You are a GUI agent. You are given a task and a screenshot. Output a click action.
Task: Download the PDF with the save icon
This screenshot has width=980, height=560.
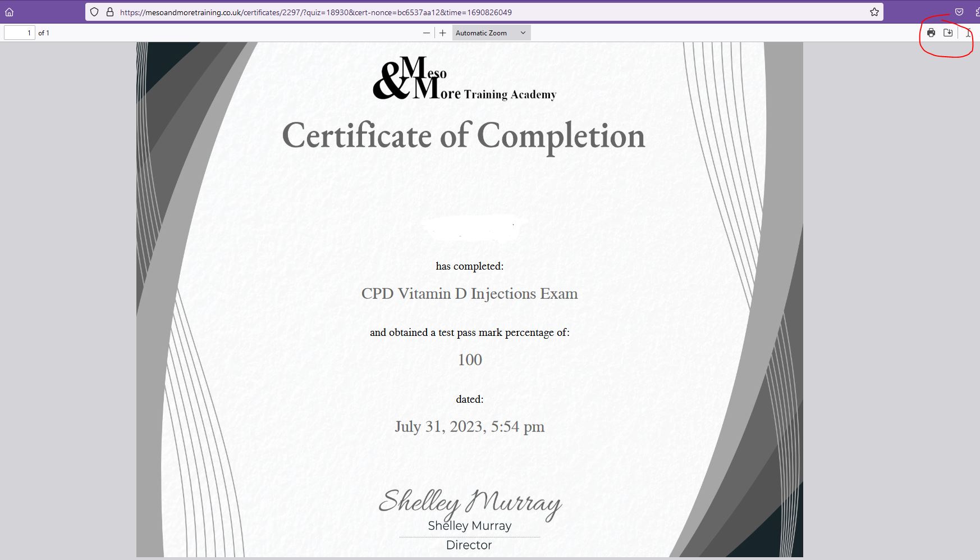948,33
